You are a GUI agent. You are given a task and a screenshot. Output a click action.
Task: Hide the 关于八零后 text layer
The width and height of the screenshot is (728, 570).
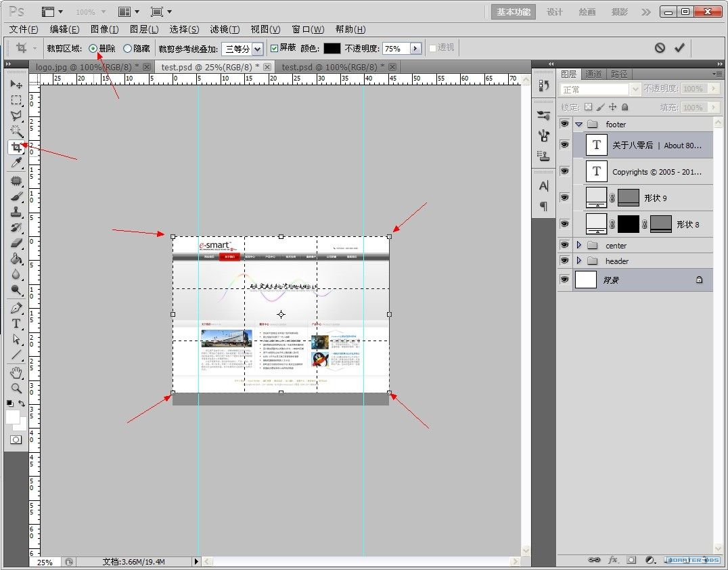tap(564, 145)
